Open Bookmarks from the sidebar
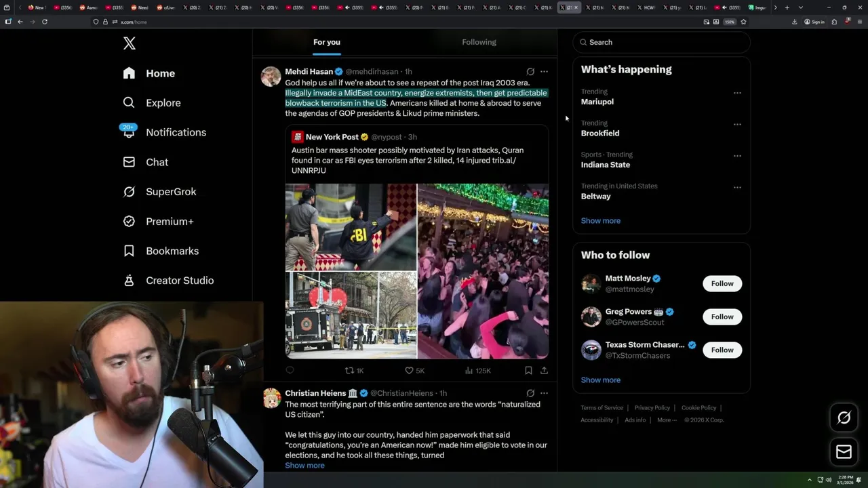 (x=161, y=251)
